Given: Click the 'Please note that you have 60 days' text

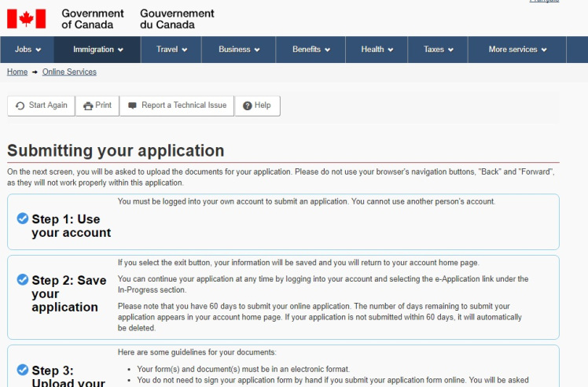Looking at the screenshot, I should [x=319, y=317].
